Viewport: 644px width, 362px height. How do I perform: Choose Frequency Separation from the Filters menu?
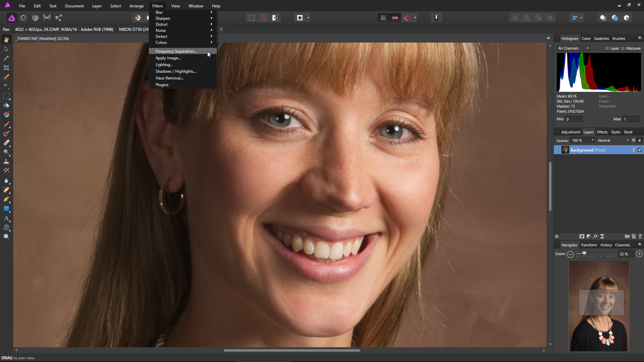click(176, 51)
